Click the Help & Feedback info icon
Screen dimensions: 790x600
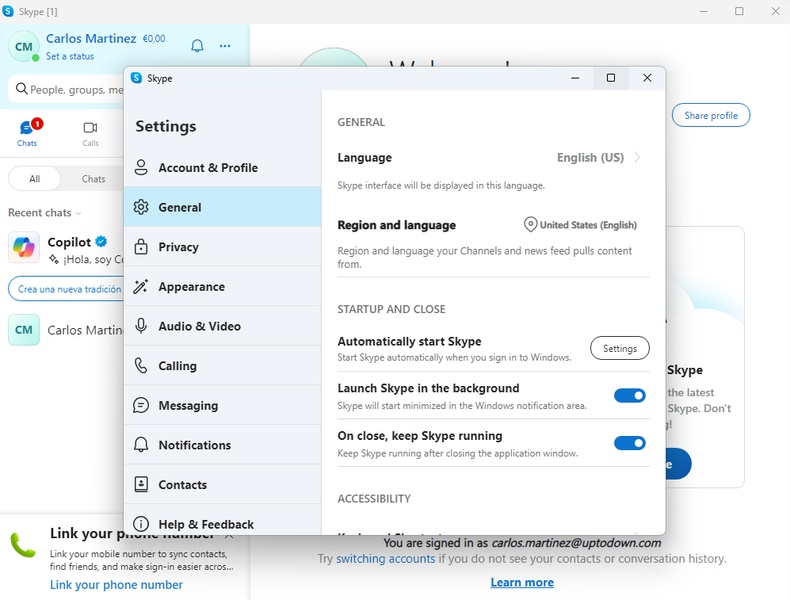point(141,524)
